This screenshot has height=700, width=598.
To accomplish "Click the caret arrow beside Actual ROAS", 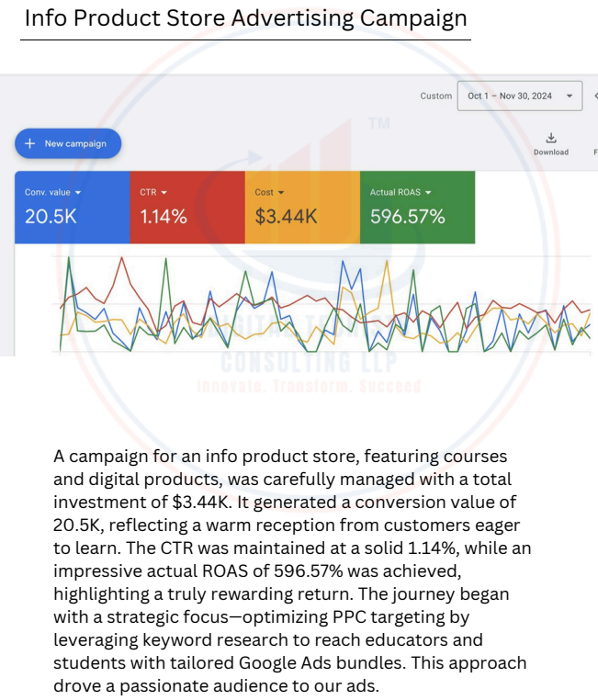I will tap(428, 192).
